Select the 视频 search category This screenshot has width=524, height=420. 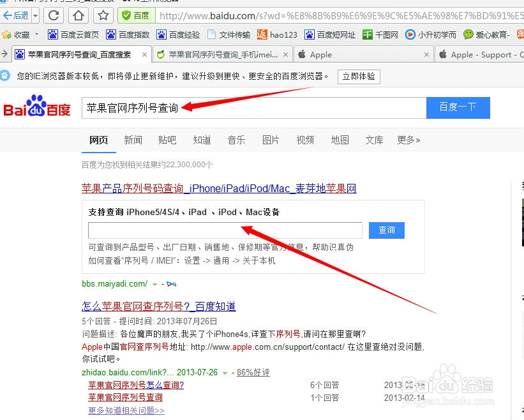coord(305,140)
